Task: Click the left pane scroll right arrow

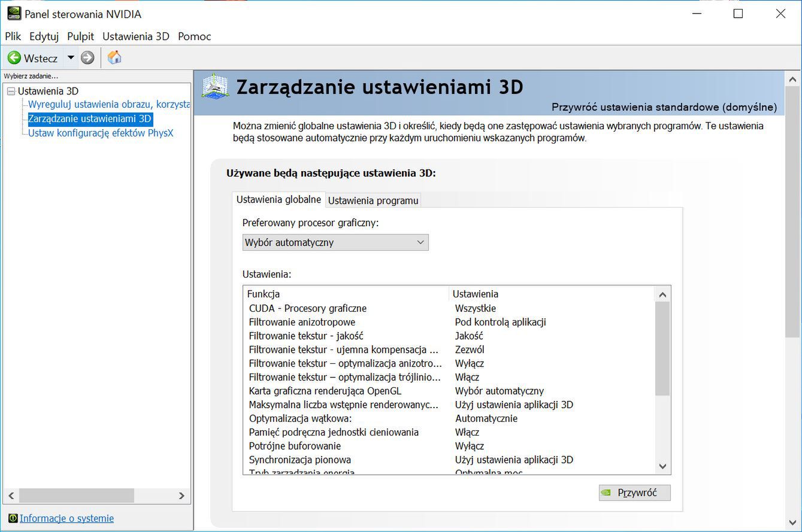Action: pyautogui.click(x=181, y=495)
